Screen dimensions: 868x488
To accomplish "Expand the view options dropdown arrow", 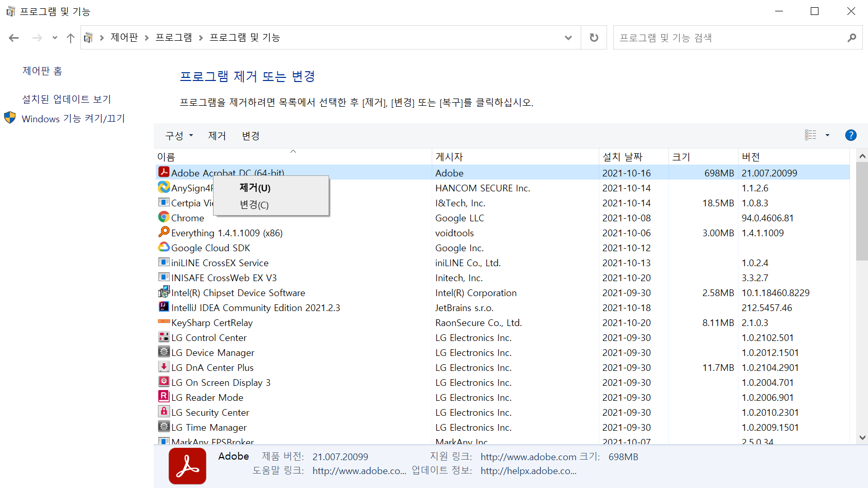I will [x=827, y=135].
